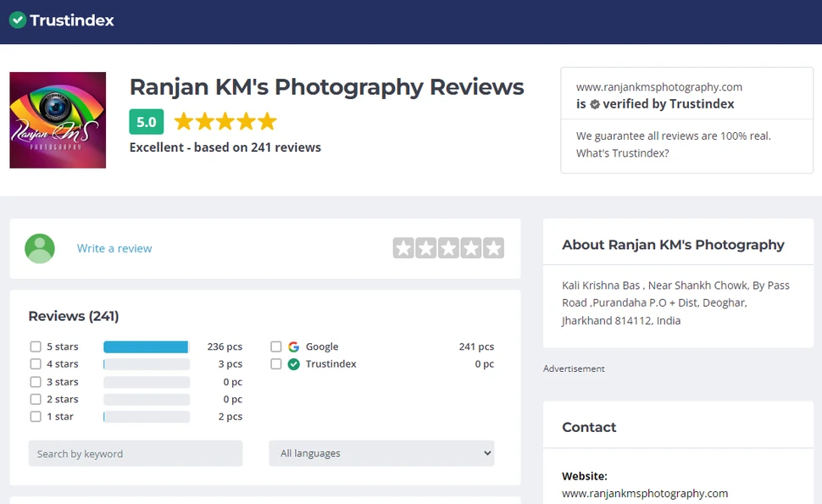Select the first grey rating star
The height and width of the screenshot is (504, 822).
[403, 248]
